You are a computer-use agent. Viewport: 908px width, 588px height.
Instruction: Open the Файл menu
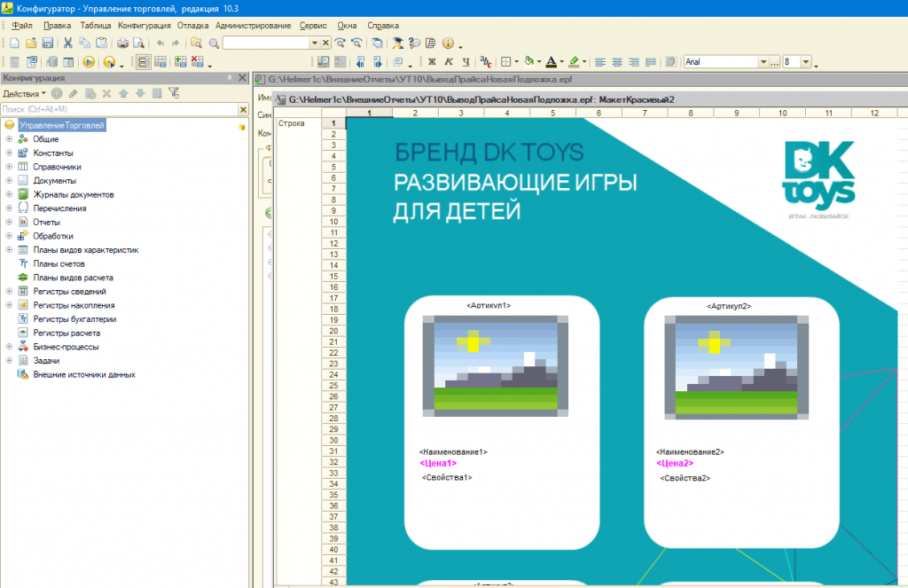click(x=22, y=26)
